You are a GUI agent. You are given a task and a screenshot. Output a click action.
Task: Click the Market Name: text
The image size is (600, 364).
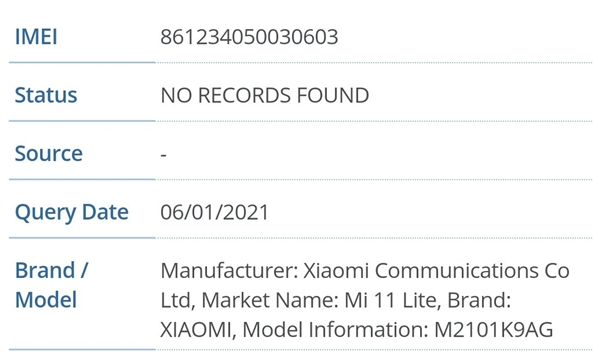coord(270,300)
